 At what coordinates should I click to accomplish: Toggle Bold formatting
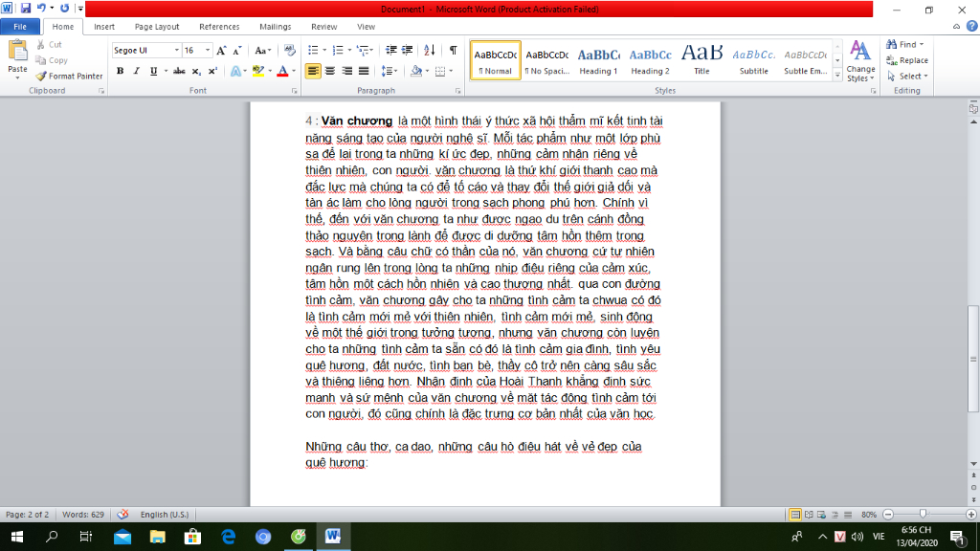120,71
